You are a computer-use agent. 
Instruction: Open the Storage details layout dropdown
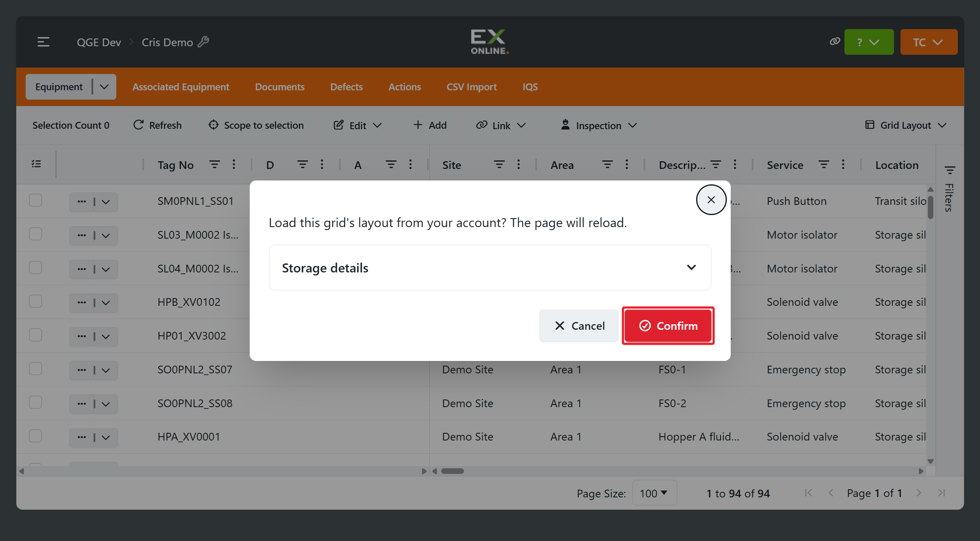point(490,267)
